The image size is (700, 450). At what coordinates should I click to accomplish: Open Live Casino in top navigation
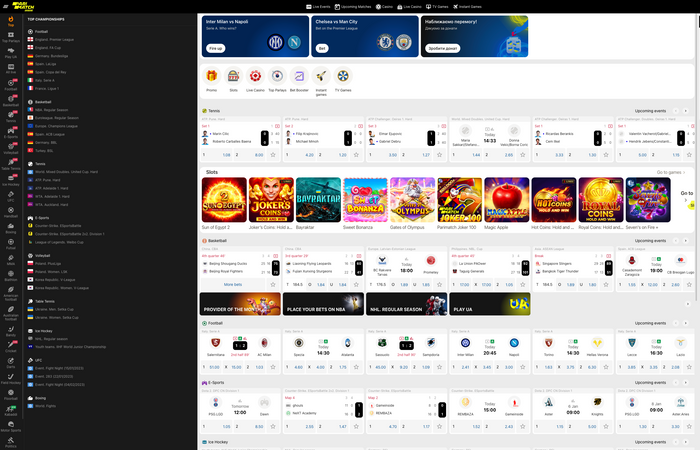pos(409,7)
